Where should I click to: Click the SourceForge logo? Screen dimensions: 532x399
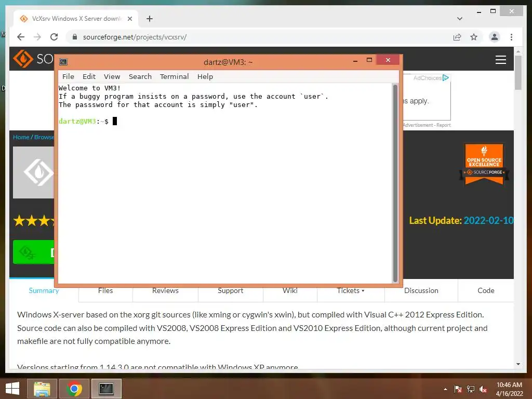[x=33, y=59]
